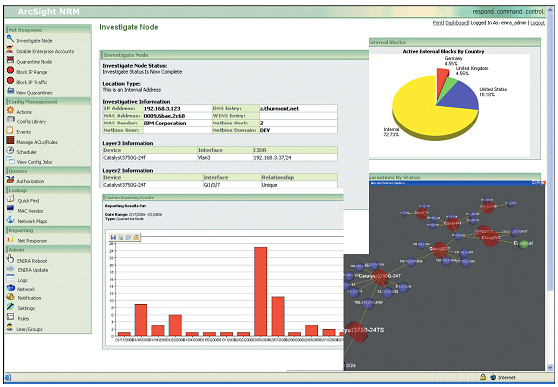Click the Netbios Domain value DEV
The image size is (558, 387).
click(x=265, y=130)
